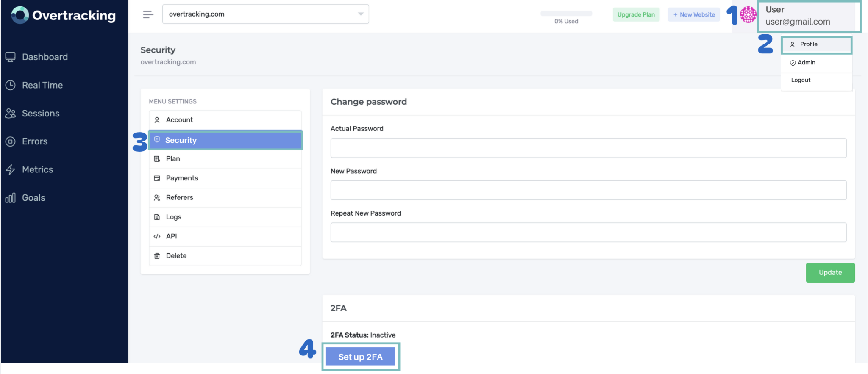
Task: Open Delete settings menu item
Action: [x=225, y=256]
